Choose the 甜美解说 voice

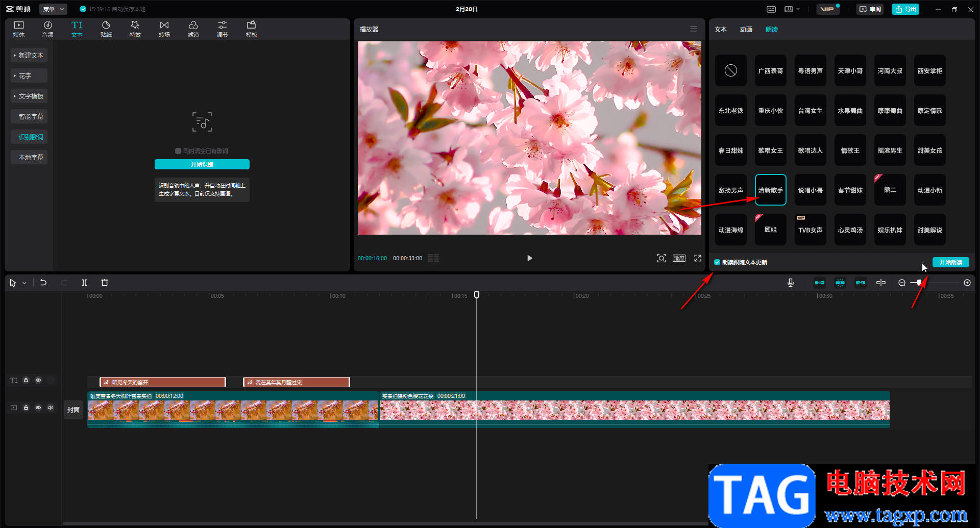tap(930, 230)
